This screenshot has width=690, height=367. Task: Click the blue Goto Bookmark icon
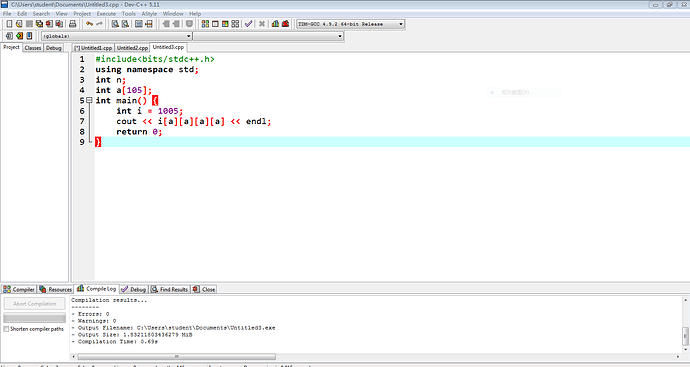pos(29,36)
